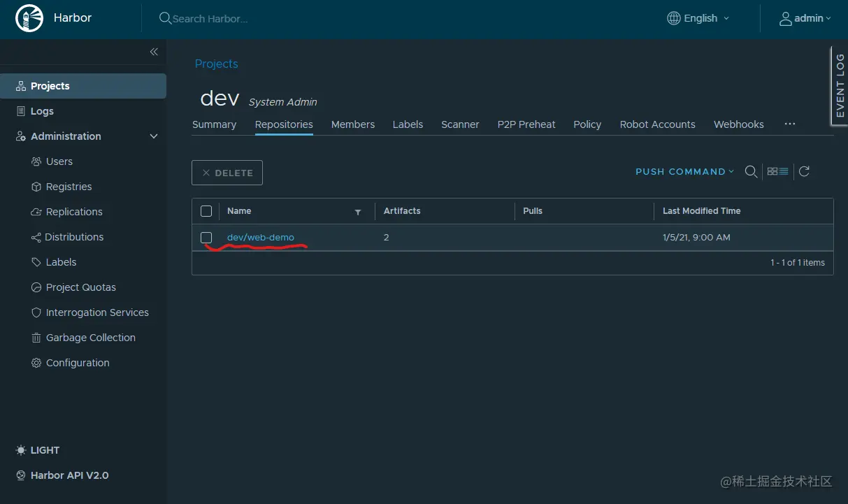
Task: Switch to the LIGHT theme
Action: coord(45,450)
